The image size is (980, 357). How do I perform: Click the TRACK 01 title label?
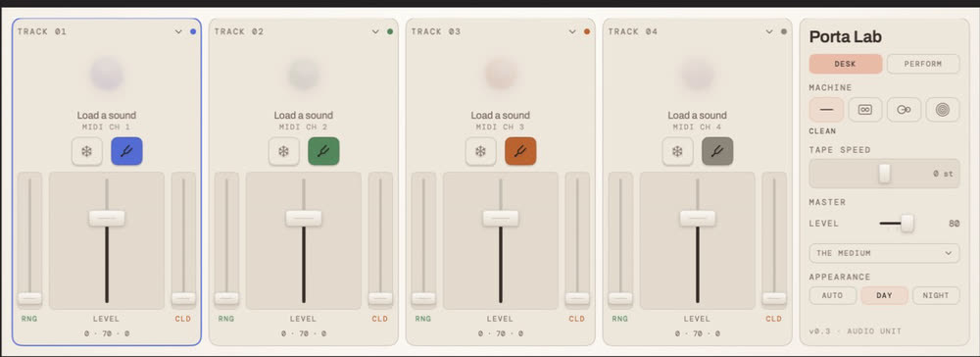point(42,31)
